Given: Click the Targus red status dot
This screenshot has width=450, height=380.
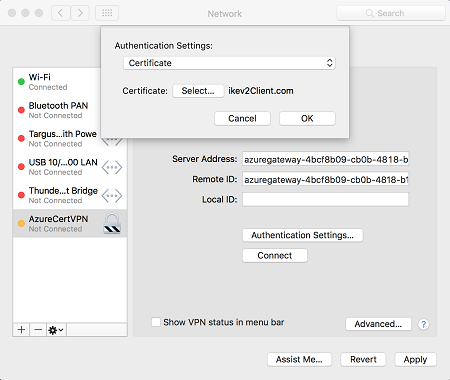Looking at the screenshot, I should tap(21, 138).
